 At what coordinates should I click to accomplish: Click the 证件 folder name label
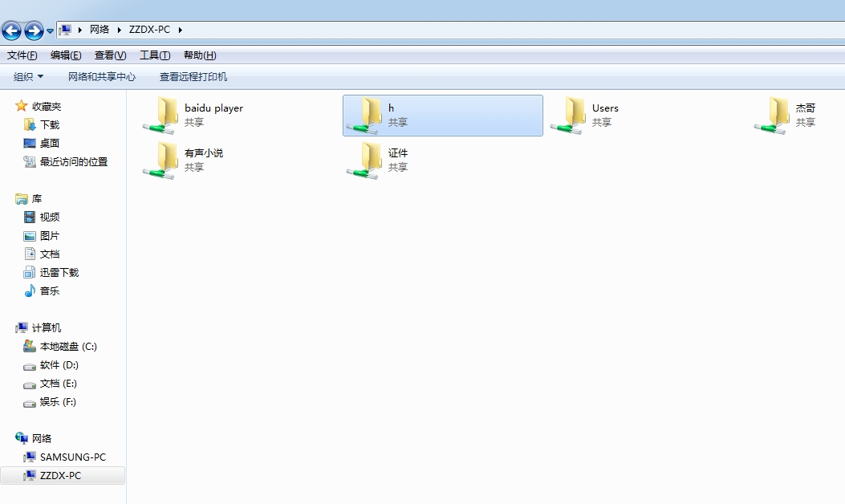point(398,152)
